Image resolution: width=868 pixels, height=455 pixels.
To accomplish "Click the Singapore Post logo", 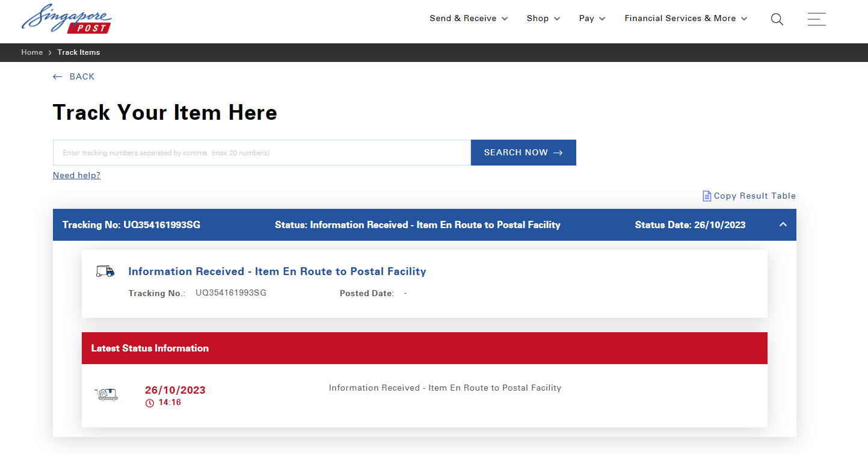I will [67, 19].
